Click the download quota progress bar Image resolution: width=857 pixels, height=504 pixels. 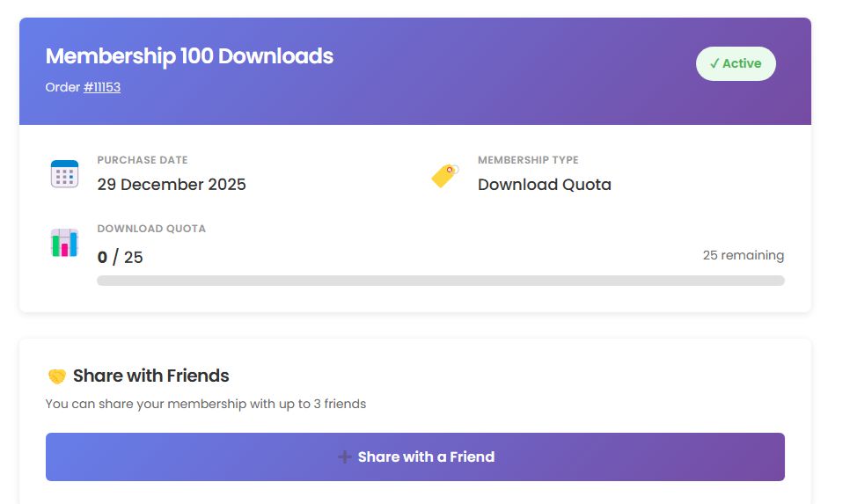[440, 281]
